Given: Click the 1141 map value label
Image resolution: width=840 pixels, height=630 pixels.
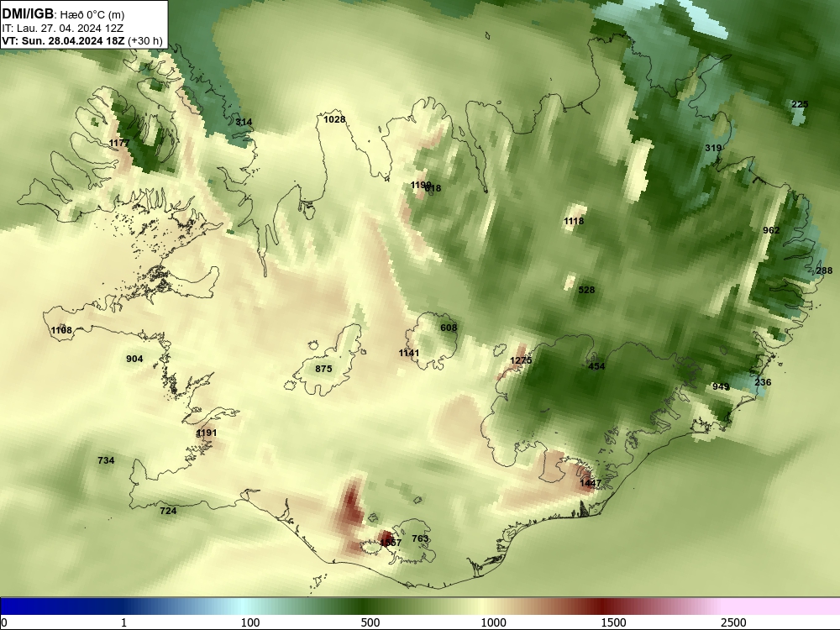Looking at the screenshot, I should point(409,353).
